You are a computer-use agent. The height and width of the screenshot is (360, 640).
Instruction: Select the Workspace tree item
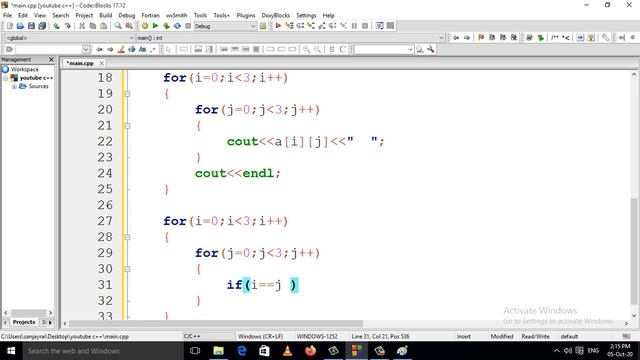(24, 69)
